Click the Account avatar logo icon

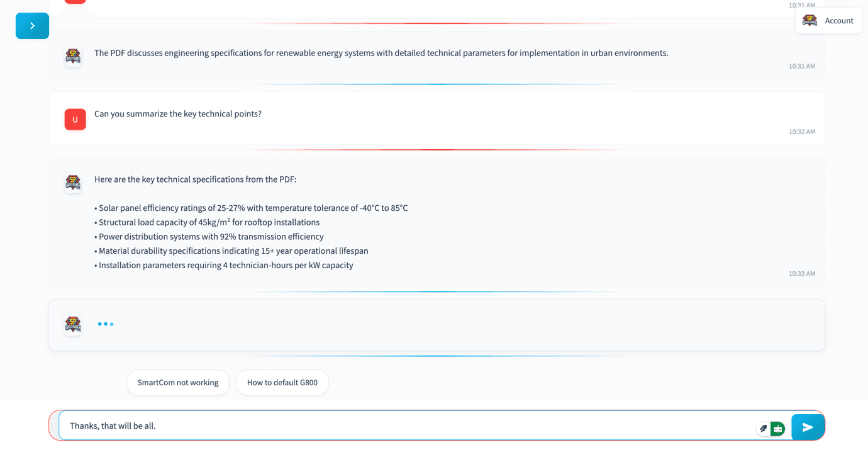tap(810, 21)
